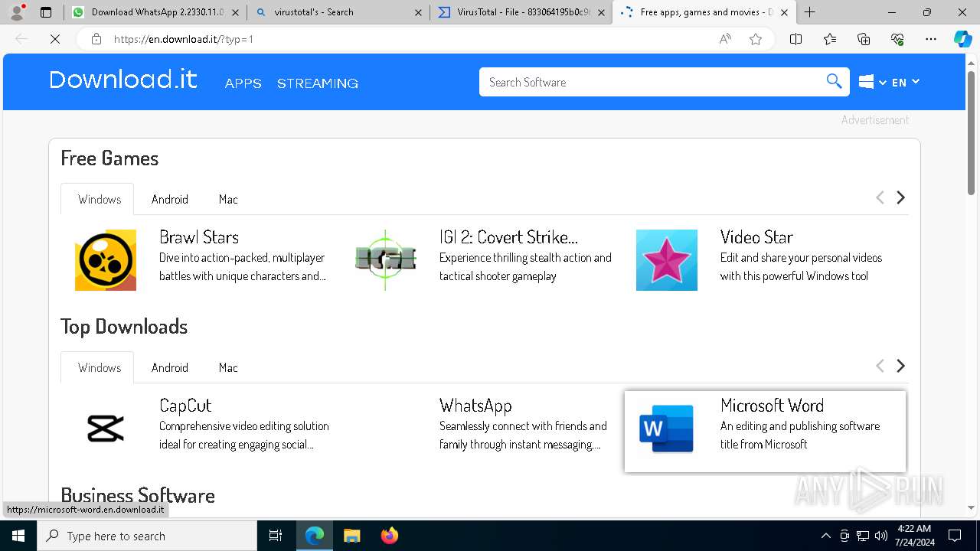The image size is (980, 551).
Task: Open File Explorer from taskbar
Action: pyautogui.click(x=351, y=536)
